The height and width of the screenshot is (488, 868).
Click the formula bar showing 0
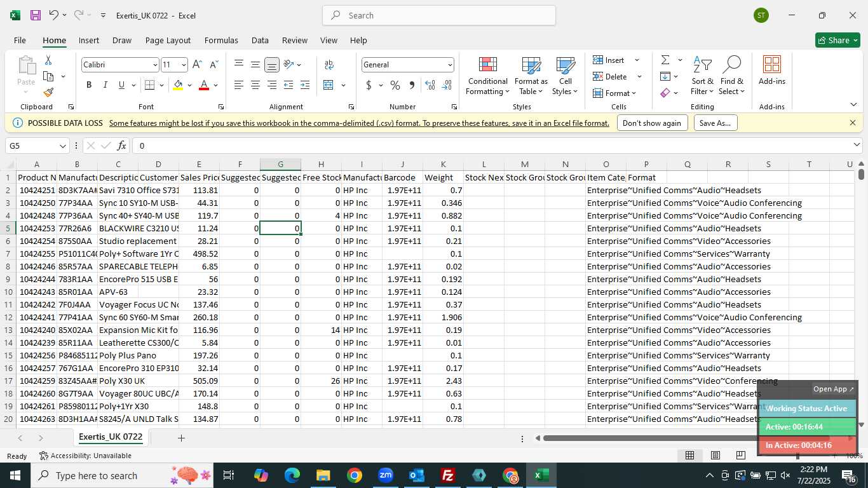coord(498,146)
